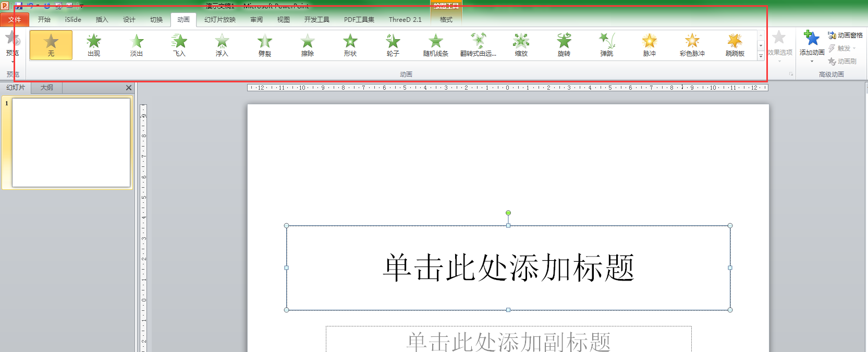Switch to the 开始 Home tab
Screen dimensions: 868x352
(x=44, y=20)
